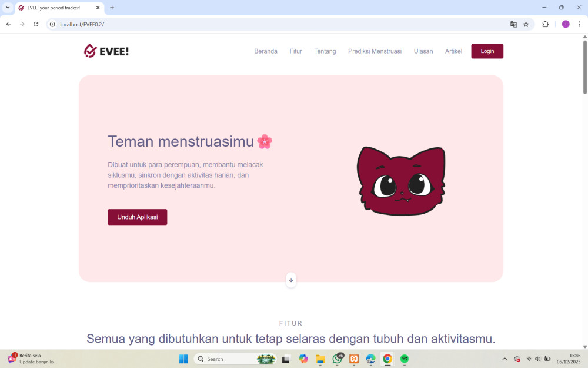Screen dimensions: 588x368
Task: Reload the page with the refresh icon
Action: click(x=36, y=24)
